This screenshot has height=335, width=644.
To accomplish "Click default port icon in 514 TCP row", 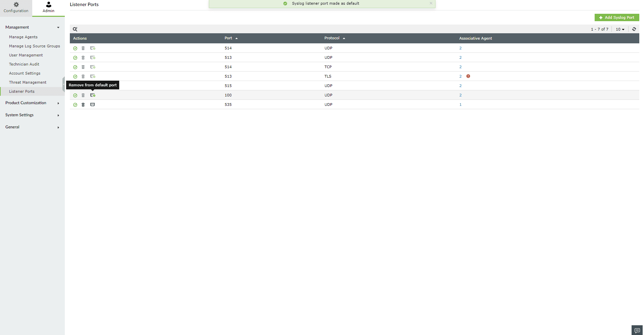I will pyautogui.click(x=93, y=67).
